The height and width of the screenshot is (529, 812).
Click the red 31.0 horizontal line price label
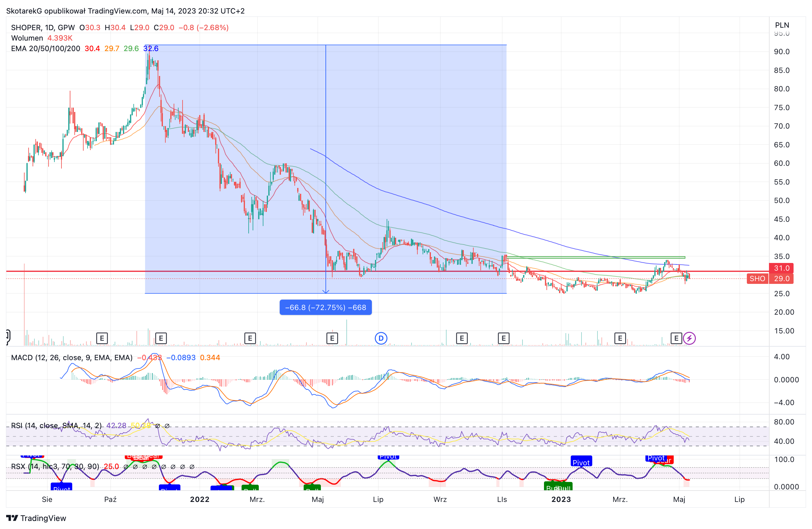click(781, 268)
